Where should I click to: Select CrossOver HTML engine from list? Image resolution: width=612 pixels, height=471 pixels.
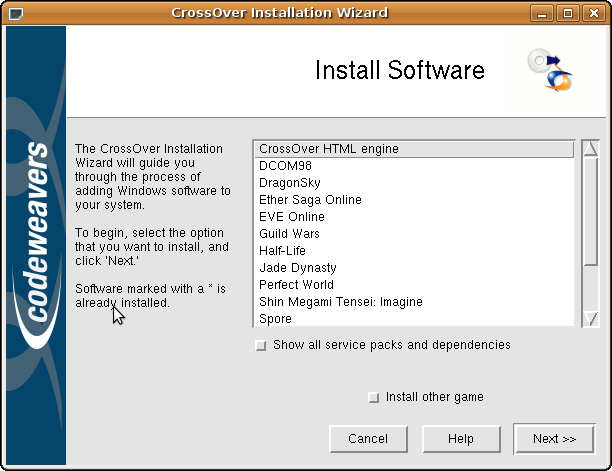pos(329,149)
